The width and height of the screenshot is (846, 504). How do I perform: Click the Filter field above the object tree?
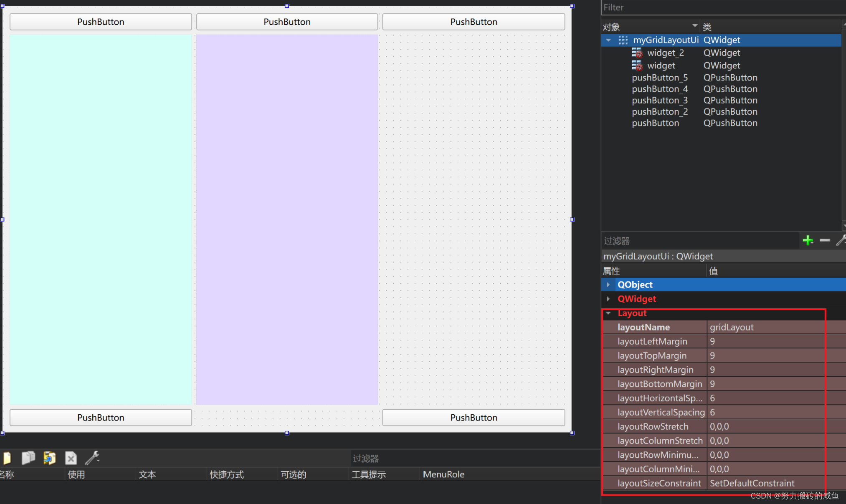point(722,8)
